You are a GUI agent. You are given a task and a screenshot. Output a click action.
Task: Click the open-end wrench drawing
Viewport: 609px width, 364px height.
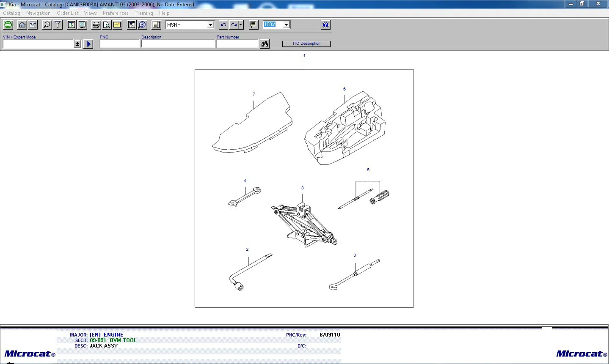click(x=245, y=197)
